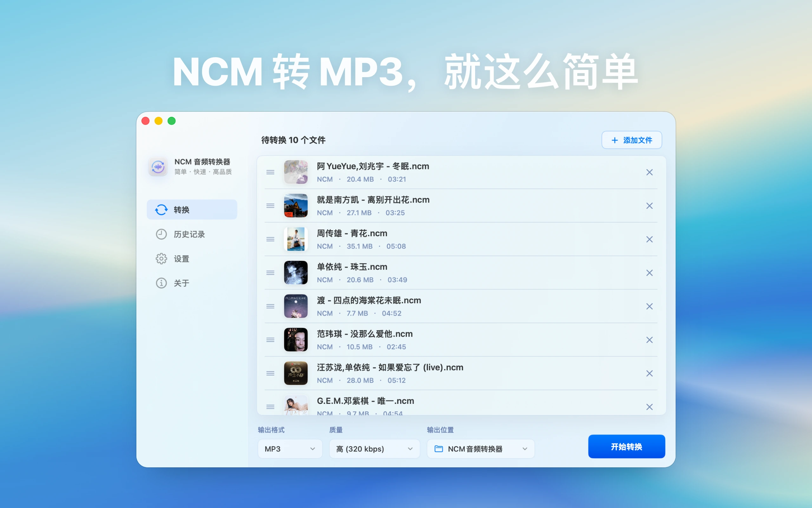Click the album cover of 四点的海棠花未眠.ncm
Image resolution: width=812 pixels, height=508 pixels.
296,306
